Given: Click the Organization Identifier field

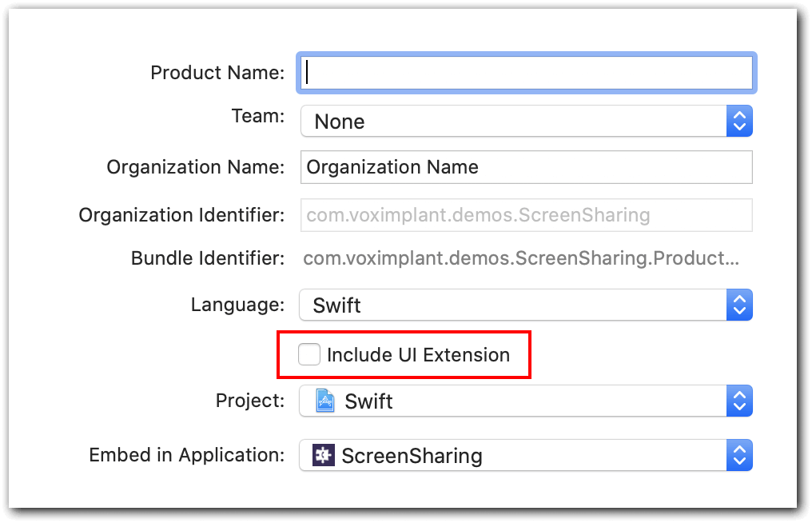Looking at the screenshot, I should pos(526,215).
